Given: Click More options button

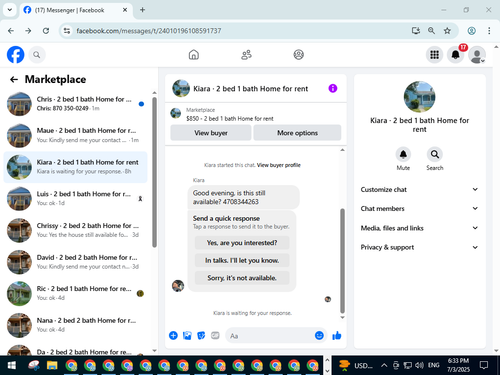Looking at the screenshot, I should pyautogui.click(x=297, y=133).
